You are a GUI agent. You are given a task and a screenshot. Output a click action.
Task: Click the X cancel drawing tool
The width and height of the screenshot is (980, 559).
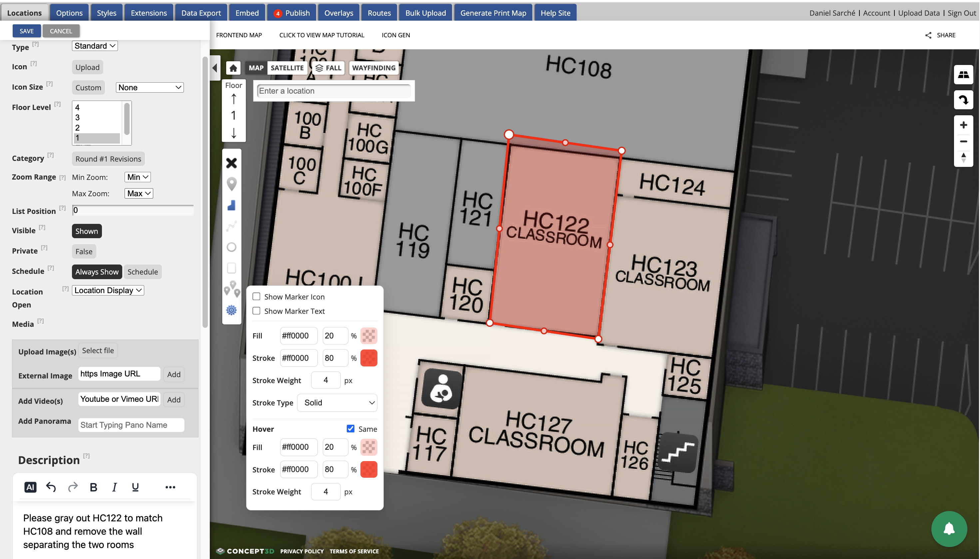click(x=232, y=163)
